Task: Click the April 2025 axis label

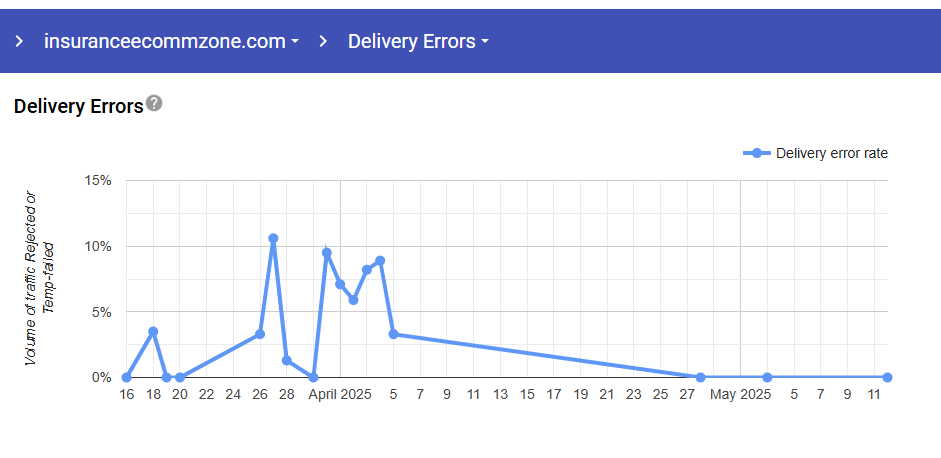Action: [x=339, y=395]
